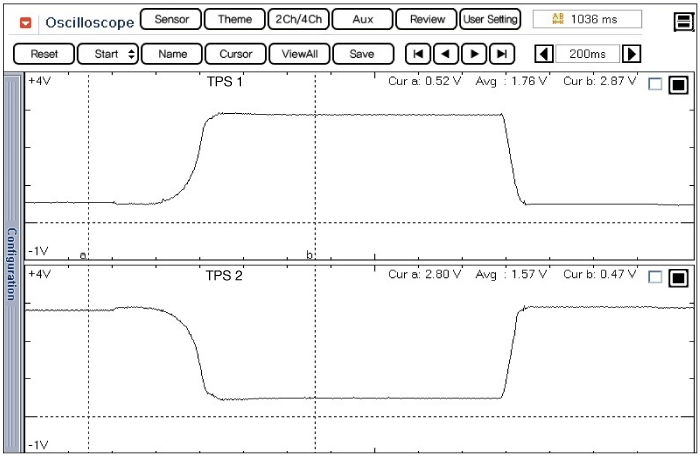The image size is (700, 456).
Task: Click the Oscilloscope title text
Action: pyautogui.click(x=90, y=22)
